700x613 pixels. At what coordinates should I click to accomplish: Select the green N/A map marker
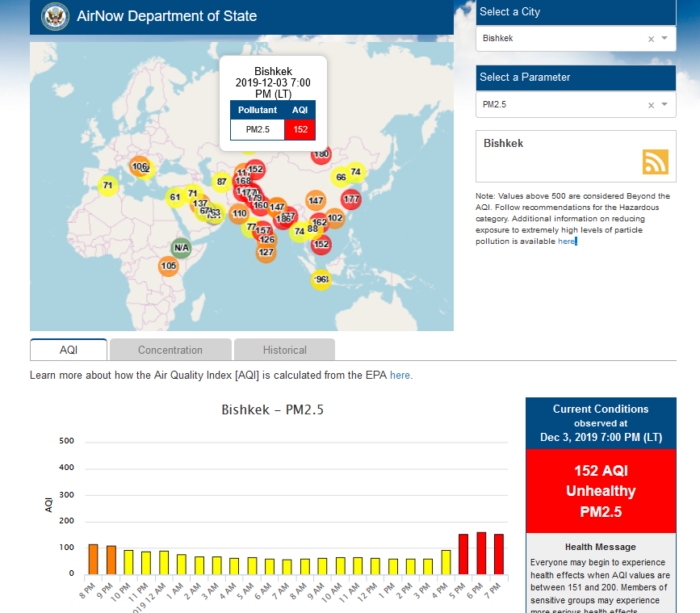coord(181,248)
